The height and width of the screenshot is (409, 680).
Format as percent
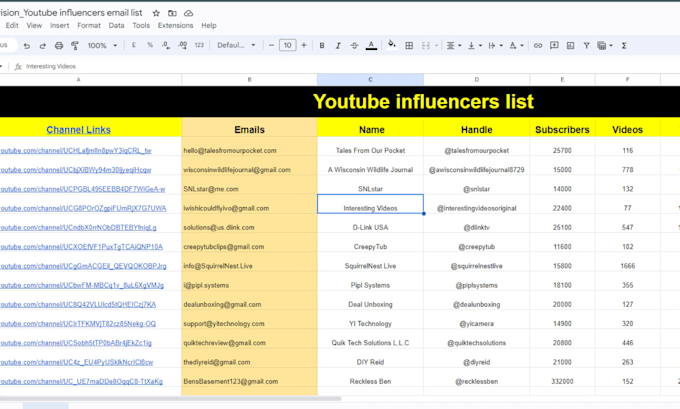click(150, 45)
